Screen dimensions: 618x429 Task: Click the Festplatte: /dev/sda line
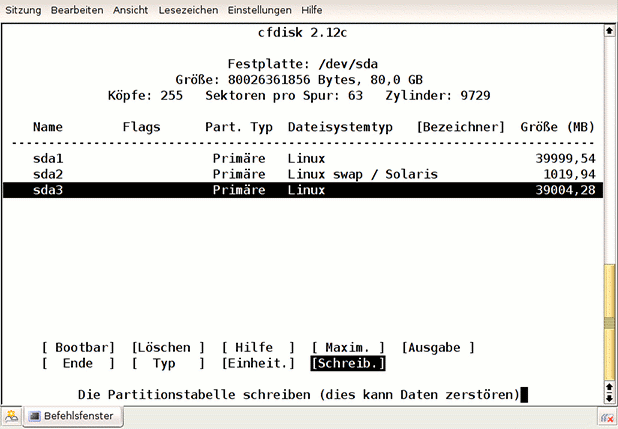[x=303, y=64]
